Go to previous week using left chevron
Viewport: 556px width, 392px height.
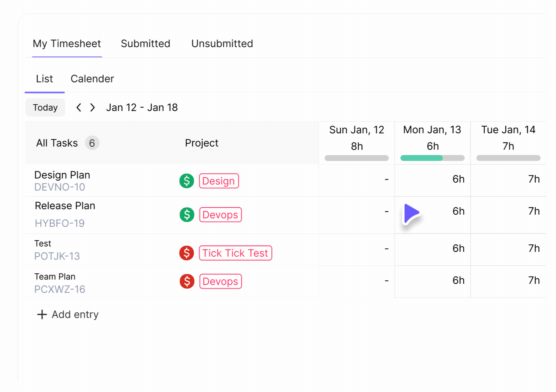click(x=79, y=107)
